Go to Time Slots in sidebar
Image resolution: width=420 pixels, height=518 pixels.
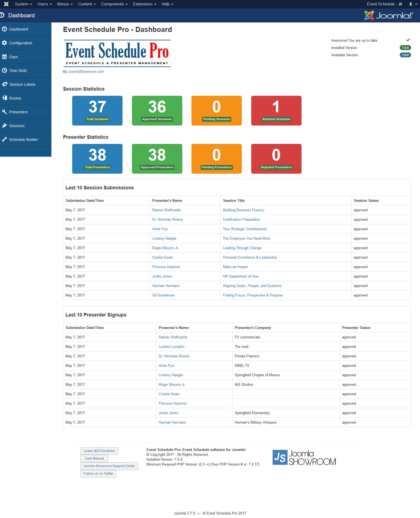pyautogui.click(x=26, y=71)
